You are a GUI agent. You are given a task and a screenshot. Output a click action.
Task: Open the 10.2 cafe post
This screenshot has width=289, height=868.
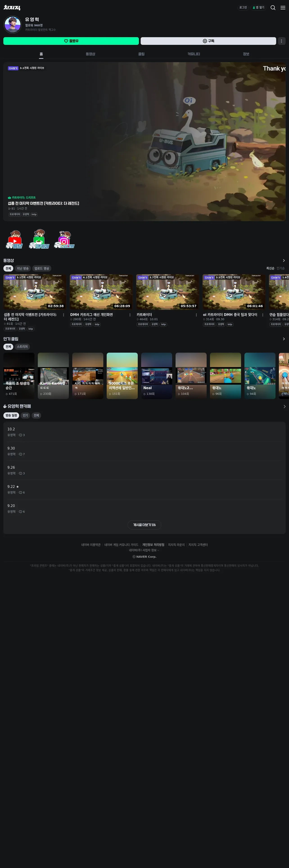click(x=144, y=432)
